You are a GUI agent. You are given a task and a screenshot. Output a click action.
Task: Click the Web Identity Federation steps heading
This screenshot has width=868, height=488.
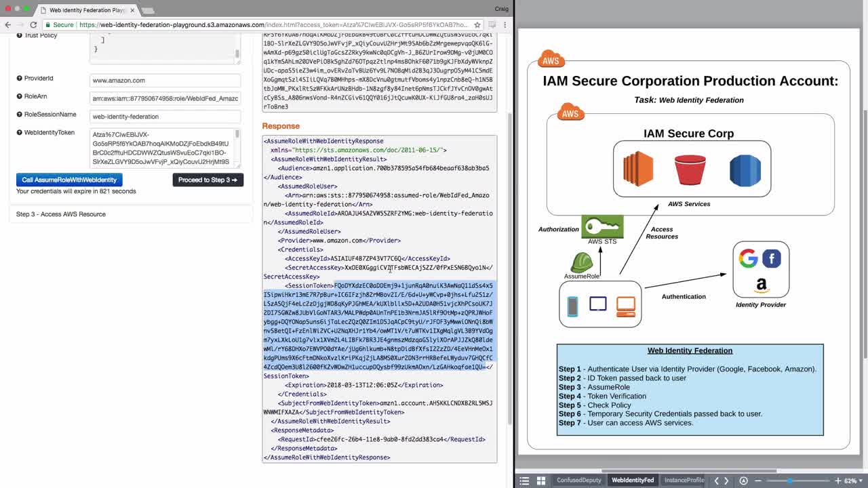click(690, 350)
